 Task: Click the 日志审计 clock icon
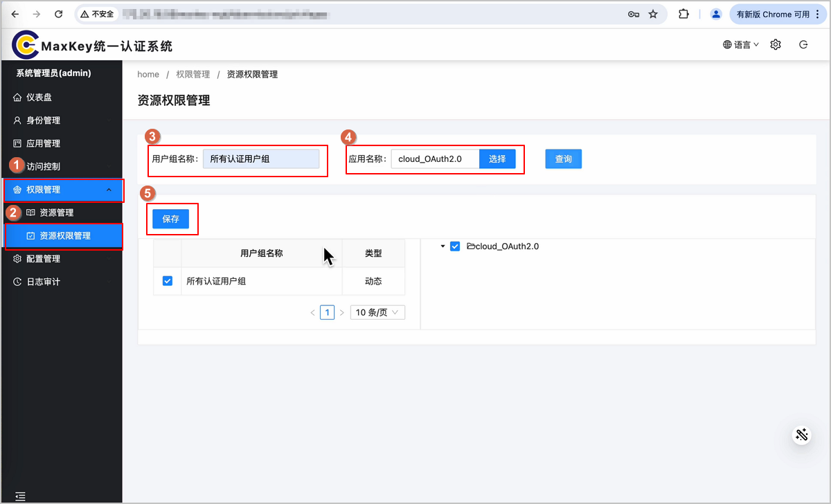click(x=18, y=282)
